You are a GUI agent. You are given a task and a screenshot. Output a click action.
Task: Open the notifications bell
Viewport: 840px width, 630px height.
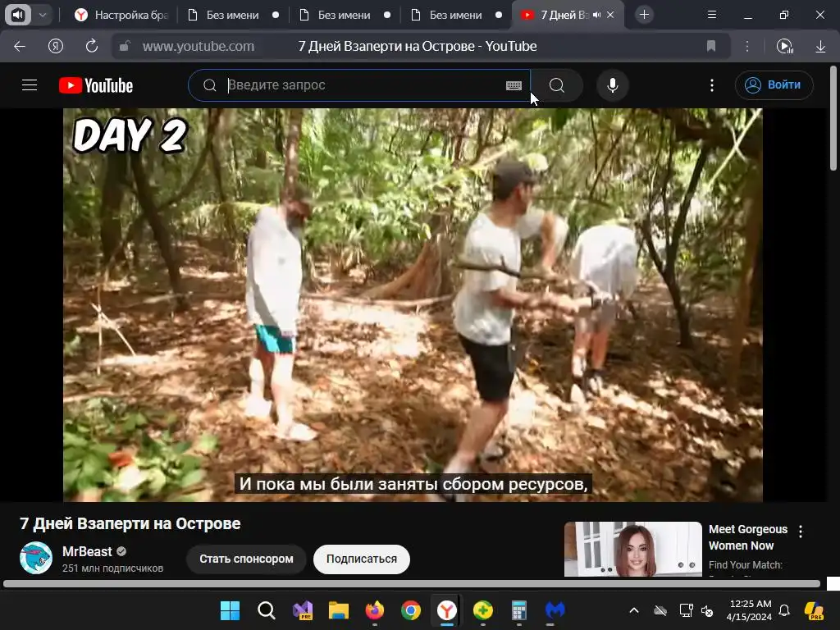(x=784, y=610)
